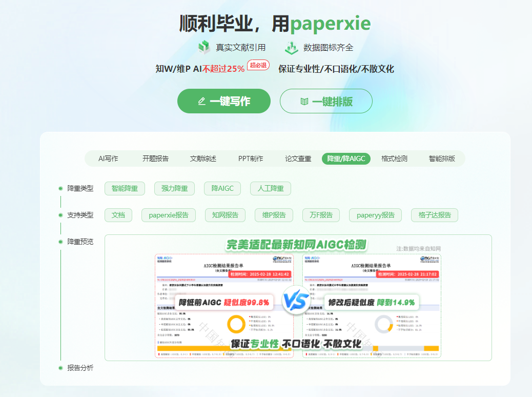
Task: Choose the 强力降重 type option
Action: click(174, 188)
